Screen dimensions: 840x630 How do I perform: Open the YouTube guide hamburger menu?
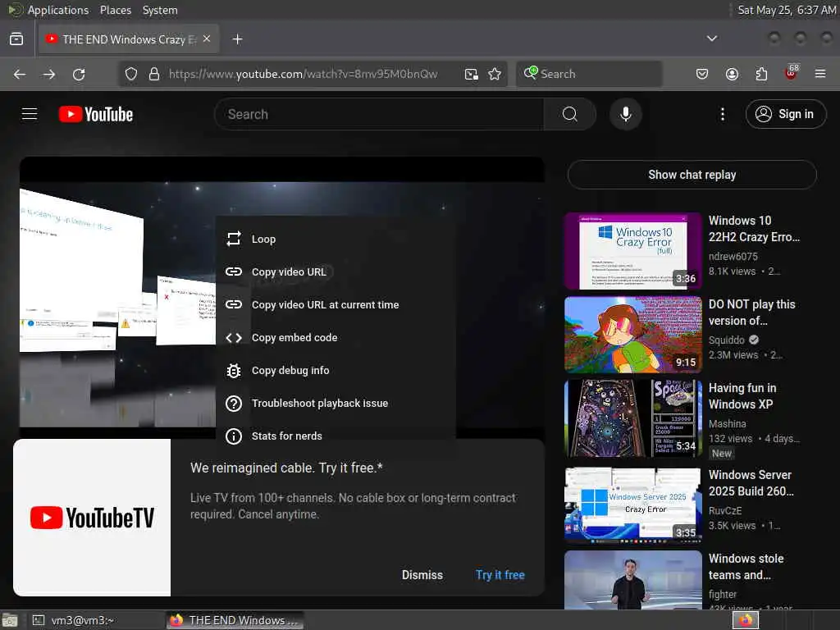pos(30,114)
